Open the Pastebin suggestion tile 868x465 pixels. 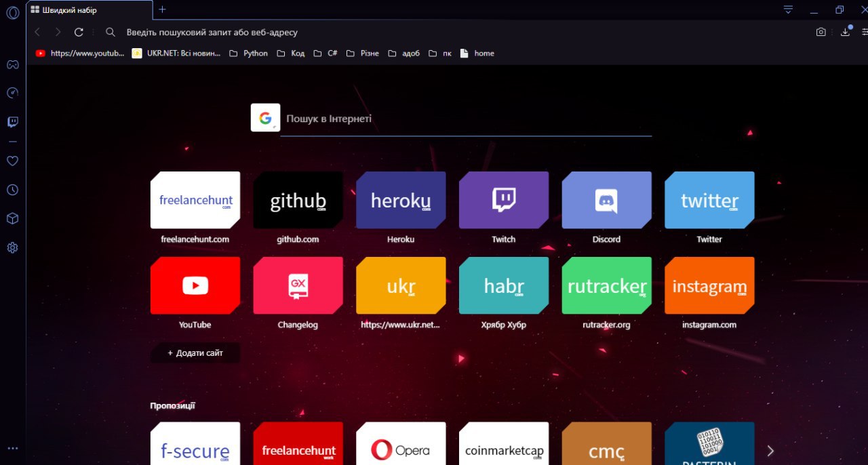click(x=709, y=444)
